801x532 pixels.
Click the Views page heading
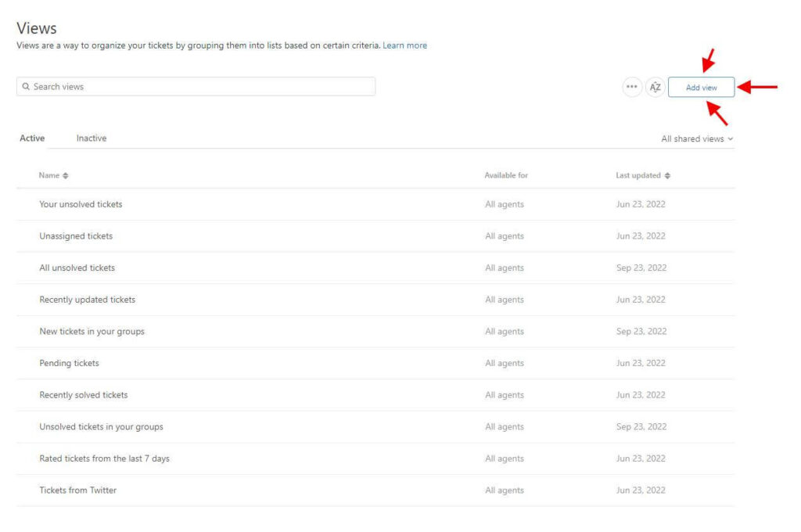(36, 28)
